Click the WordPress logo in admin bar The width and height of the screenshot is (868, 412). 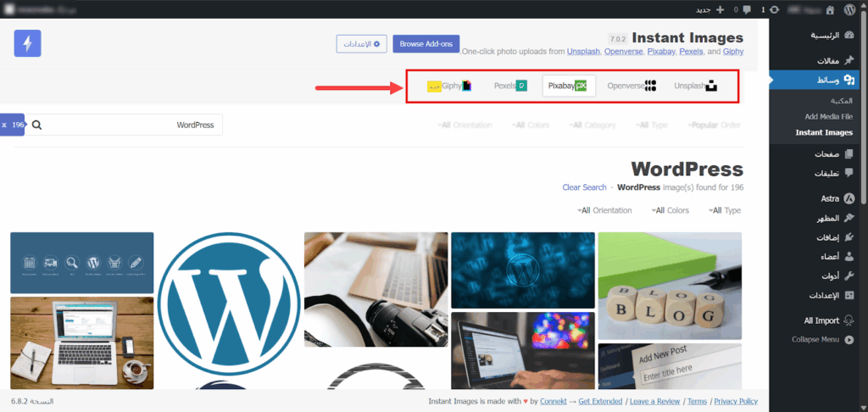point(849,9)
